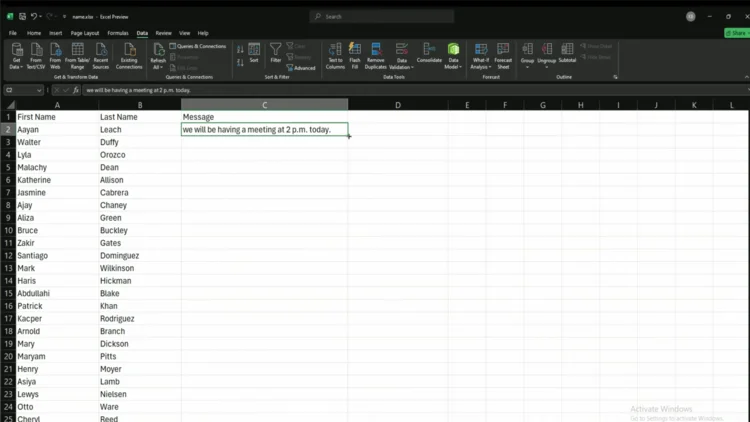Open the File tab
Image resolution: width=750 pixels, height=422 pixels.
coord(13,33)
